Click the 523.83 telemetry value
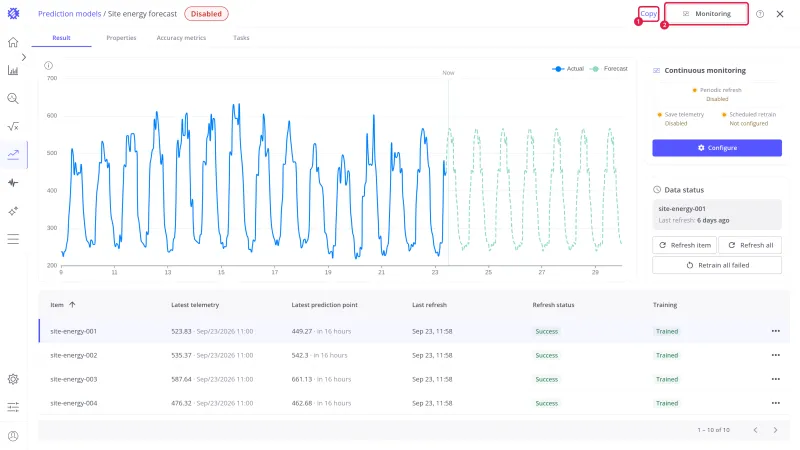 pos(181,331)
